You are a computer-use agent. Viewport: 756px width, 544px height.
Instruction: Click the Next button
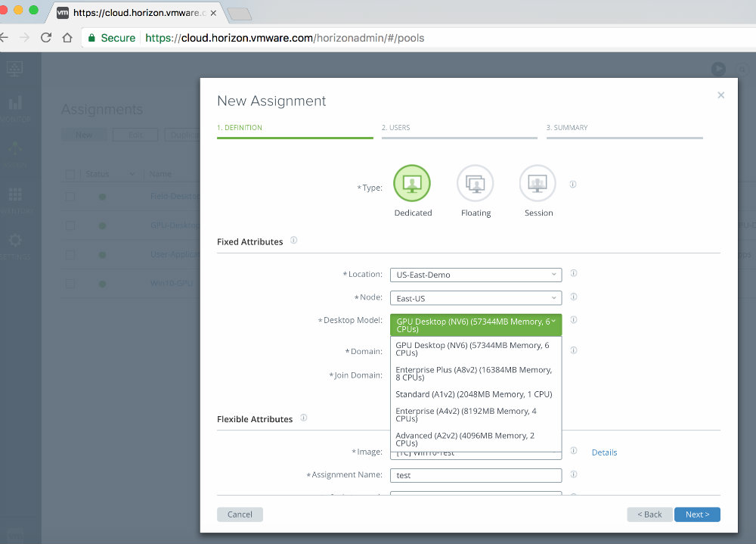click(x=696, y=514)
